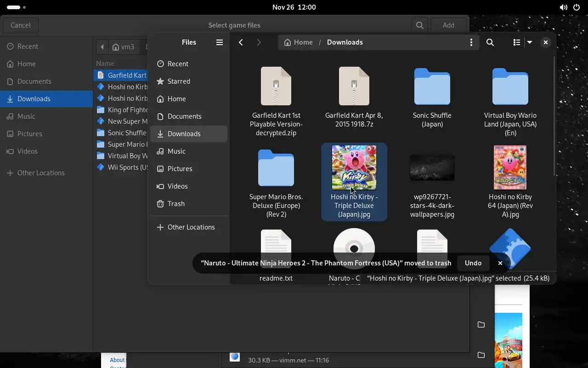Select Sonic Shuffle row in file chooser

[x=121, y=133]
